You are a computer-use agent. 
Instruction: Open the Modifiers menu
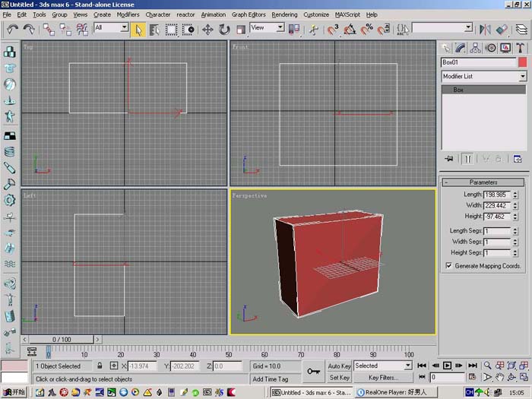point(128,14)
